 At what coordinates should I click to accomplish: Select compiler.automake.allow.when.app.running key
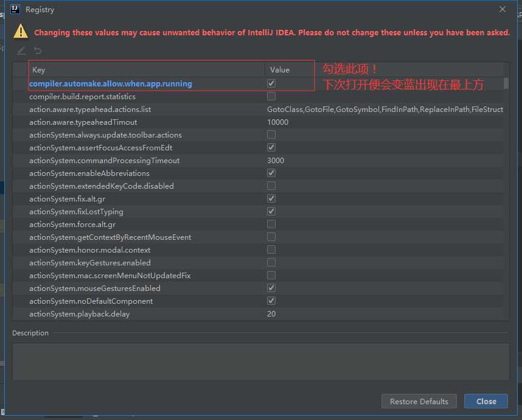point(111,83)
